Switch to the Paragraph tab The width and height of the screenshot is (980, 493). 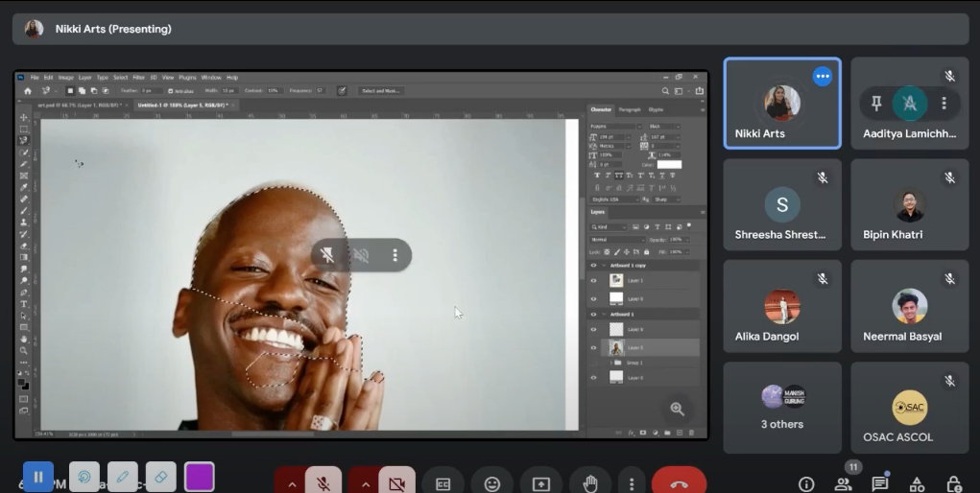[630, 109]
